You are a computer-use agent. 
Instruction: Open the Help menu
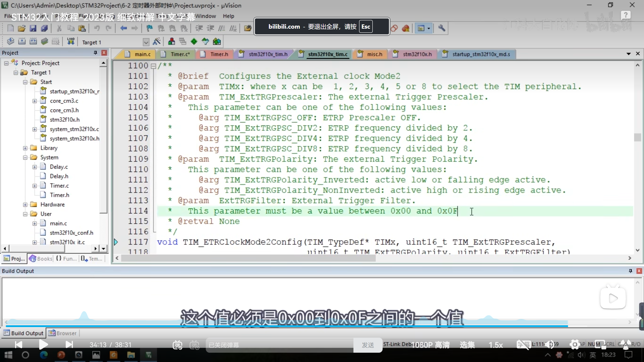coord(228,16)
